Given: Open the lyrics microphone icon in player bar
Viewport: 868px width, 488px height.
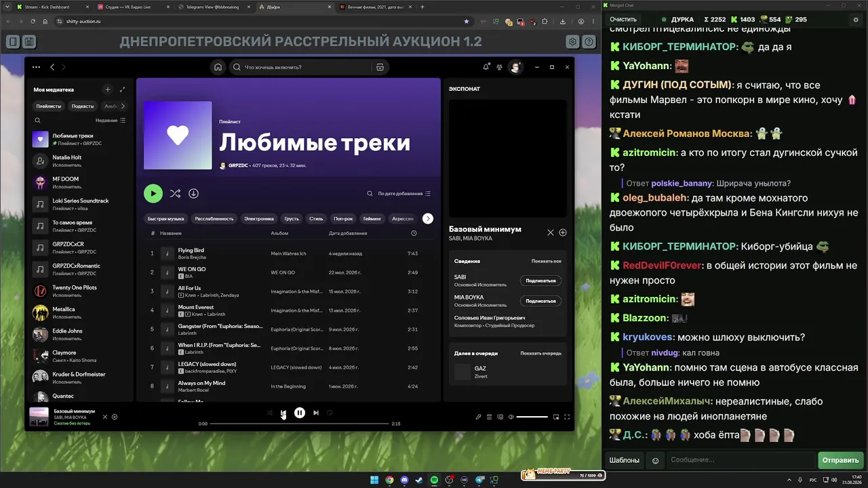Looking at the screenshot, I should (478, 417).
